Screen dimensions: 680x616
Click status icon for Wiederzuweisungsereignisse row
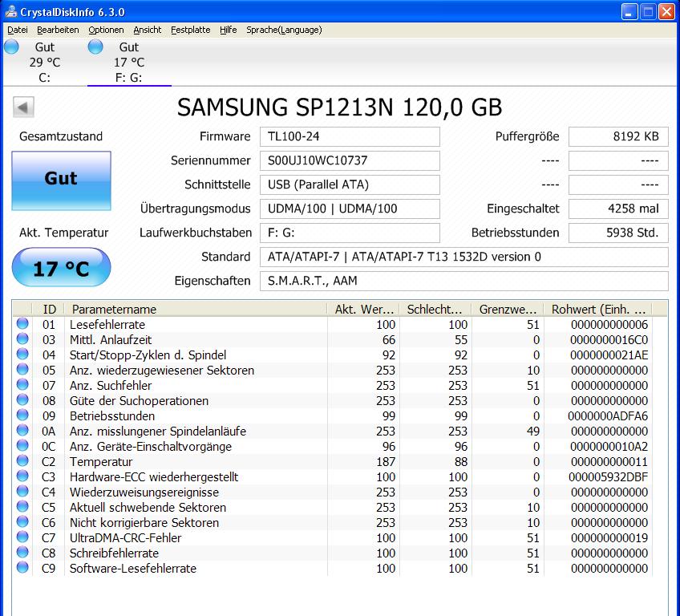coord(22,491)
